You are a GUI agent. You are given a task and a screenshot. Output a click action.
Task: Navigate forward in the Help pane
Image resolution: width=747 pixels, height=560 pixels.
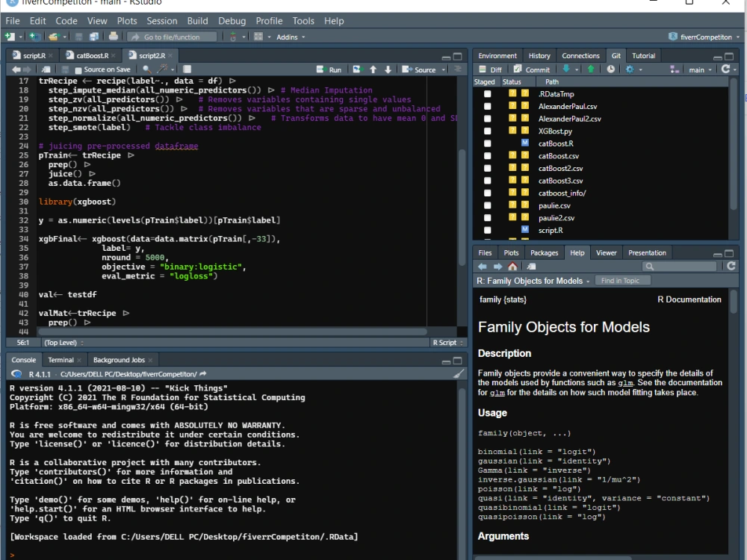[498, 267]
